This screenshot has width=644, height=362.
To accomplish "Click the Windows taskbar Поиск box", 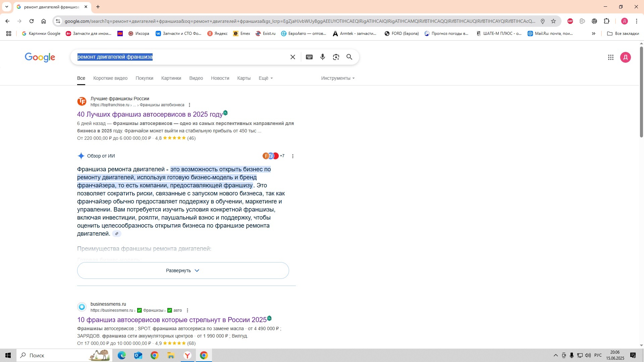I will 64,355.
